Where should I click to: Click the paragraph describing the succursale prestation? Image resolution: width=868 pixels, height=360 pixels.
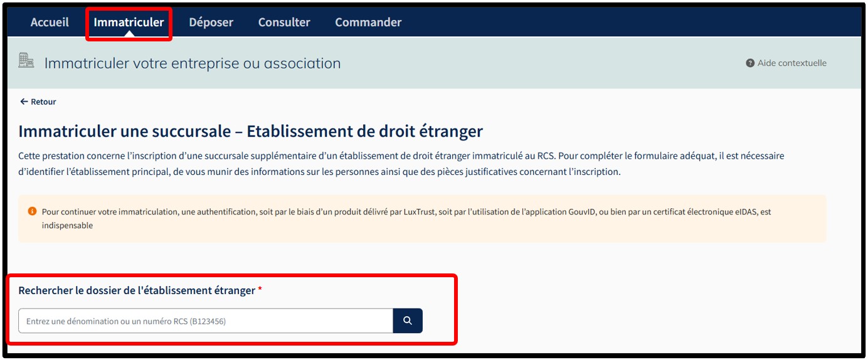[x=401, y=163]
